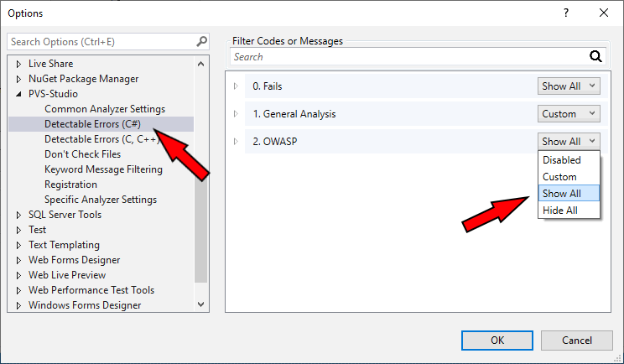This screenshot has width=624, height=364.
Task: Open the General Analysis Custom dropdown
Action: coord(569,113)
